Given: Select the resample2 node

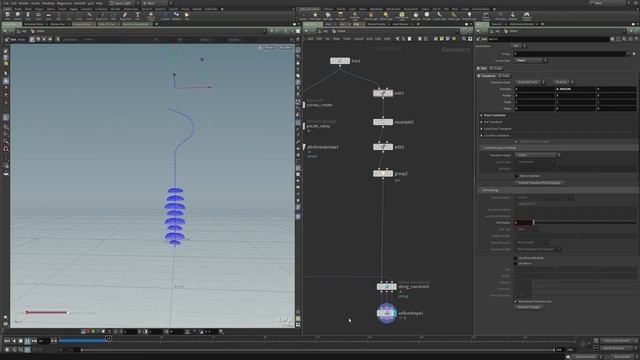Looking at the screenshot, I should pos(383,122).
